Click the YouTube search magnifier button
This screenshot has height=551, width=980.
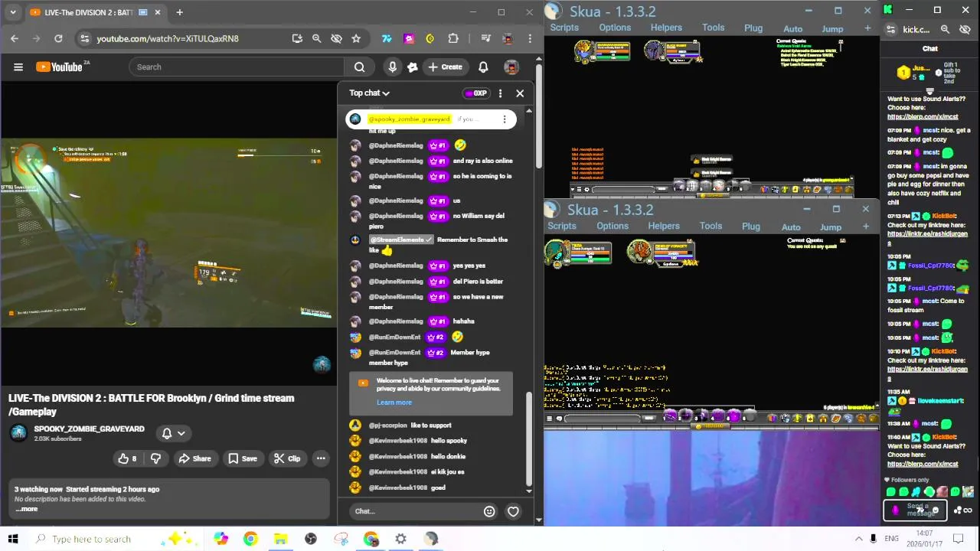[359, 67]
